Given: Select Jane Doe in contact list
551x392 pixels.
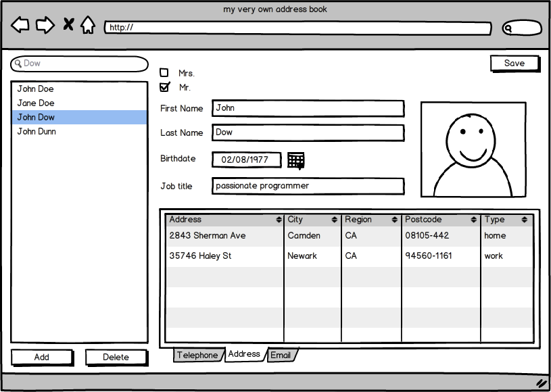Looking at the screenshot, I should coord(37,103).
